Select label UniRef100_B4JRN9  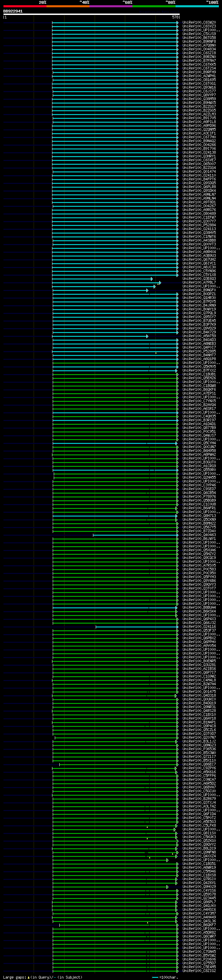(x=199, y=305)
